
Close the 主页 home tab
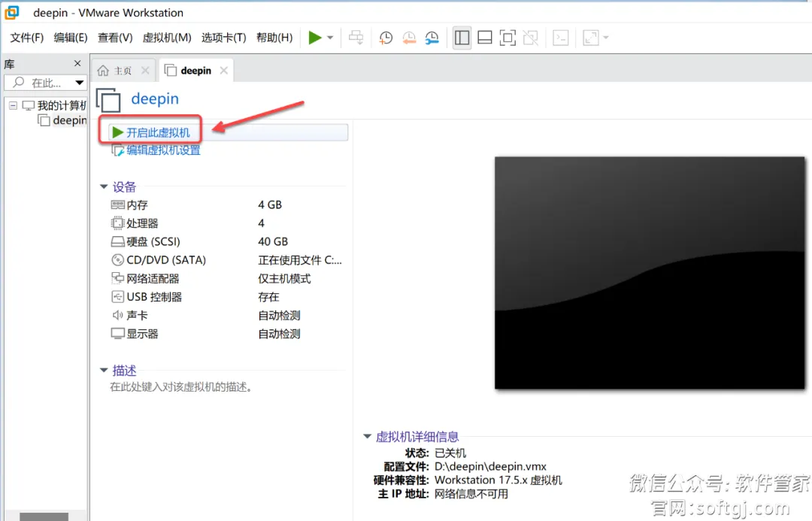(x=146, y=71)
